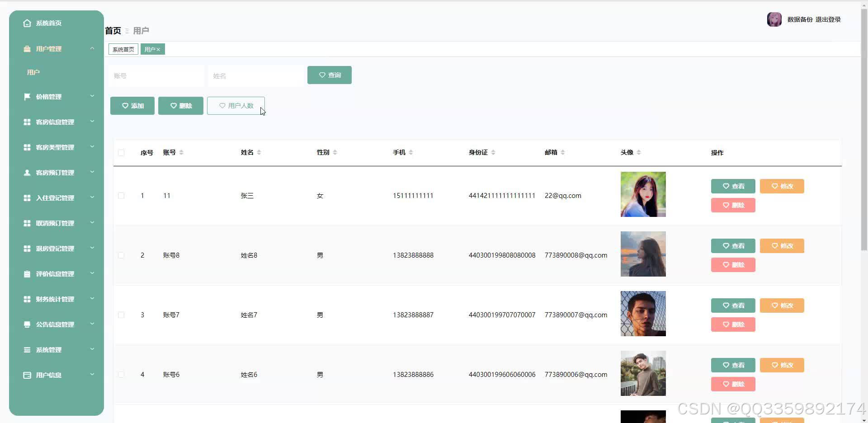868x423 pixels.
Task: Check the checkbox for the 张三 row
Action: (x=121, y=196)
